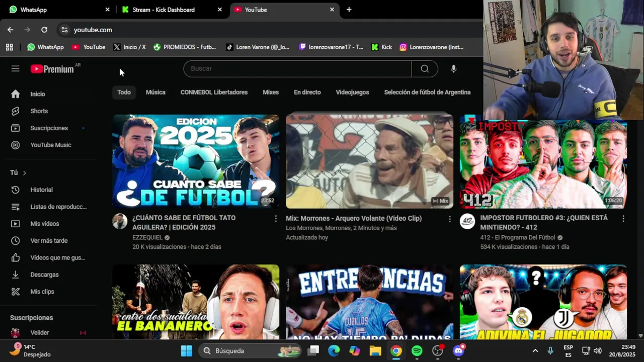The width and height of the screenshot is (644, 362).
Task: Open the lorenzovarone17 Twitch bookmark
Action: pos(331,47)
